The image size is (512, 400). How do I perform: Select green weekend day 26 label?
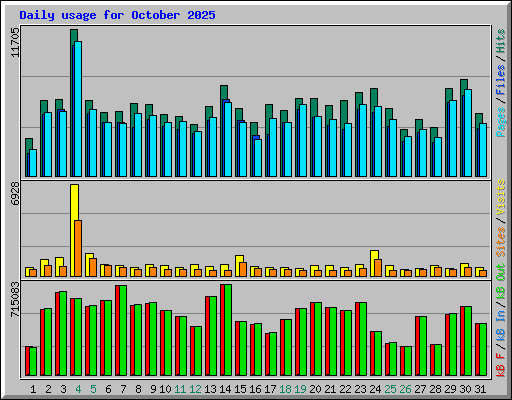[x=405, y=389]
